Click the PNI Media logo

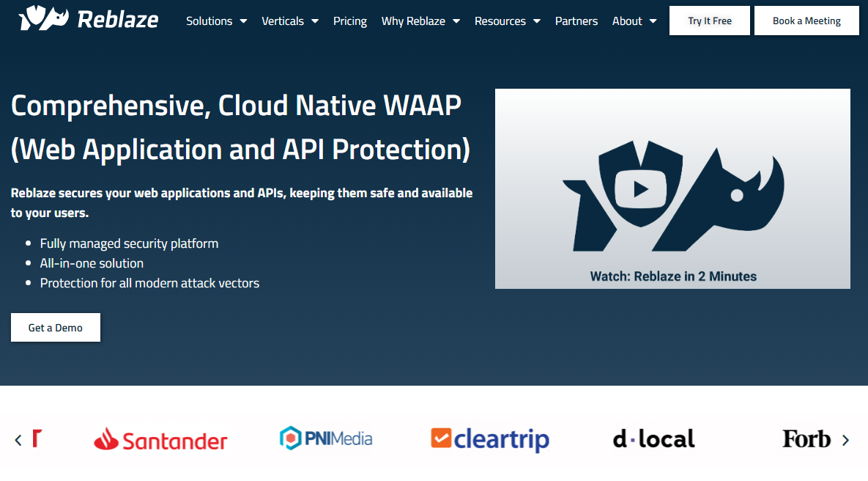[326, 438]
